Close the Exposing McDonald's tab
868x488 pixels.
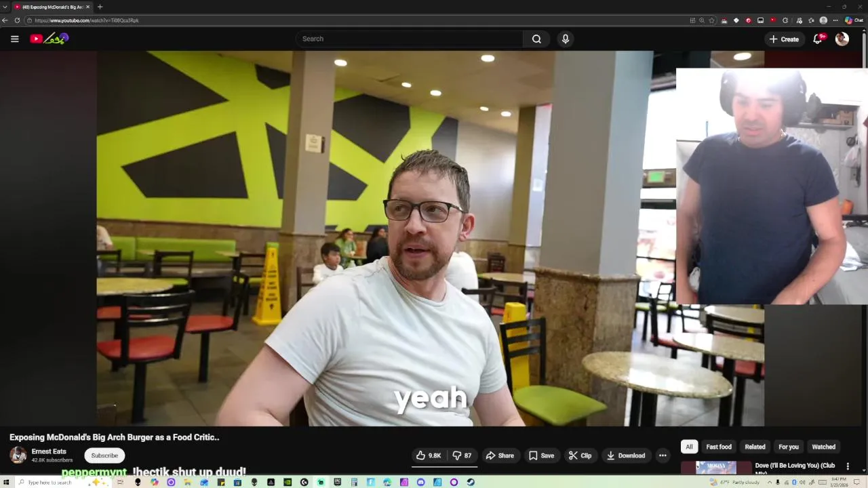[x=87, y=7]
